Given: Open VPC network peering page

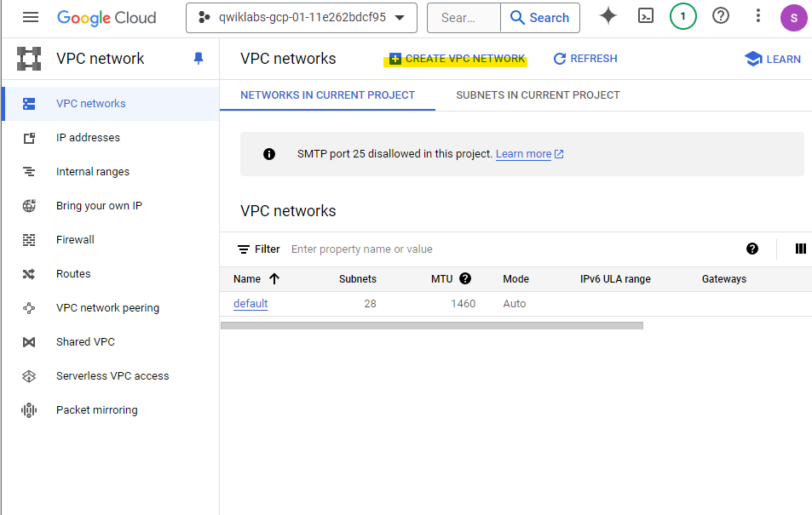Looking at the screenshot, I should coord(110,308).
